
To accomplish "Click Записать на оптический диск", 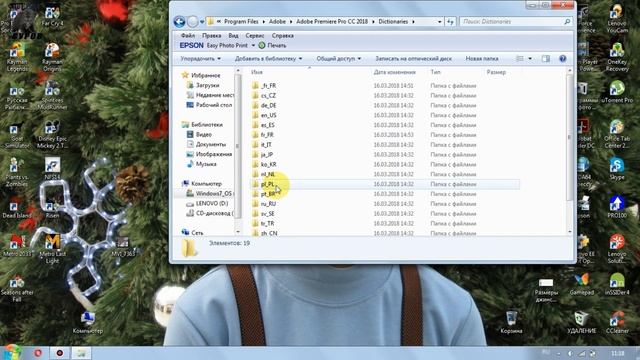I will [x=413, y=59].
